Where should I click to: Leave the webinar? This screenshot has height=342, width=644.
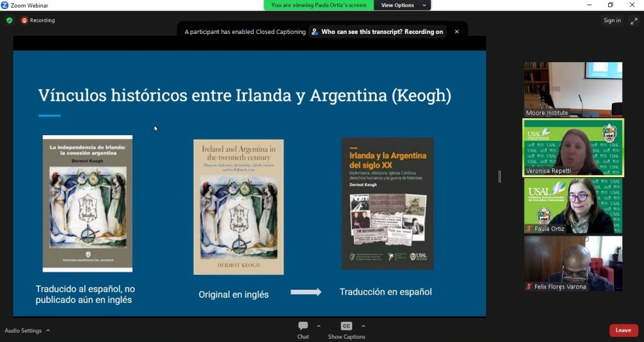(x=623, y=330)
